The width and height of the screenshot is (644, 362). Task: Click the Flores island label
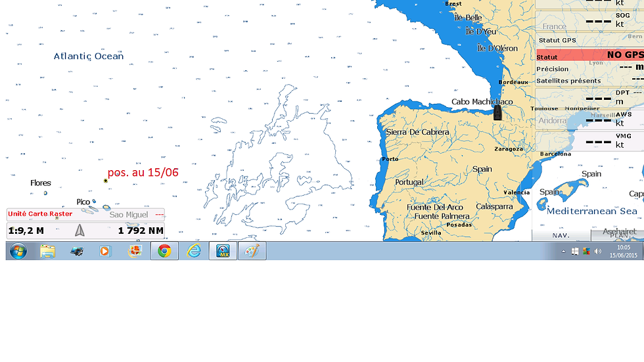point(41,183)
